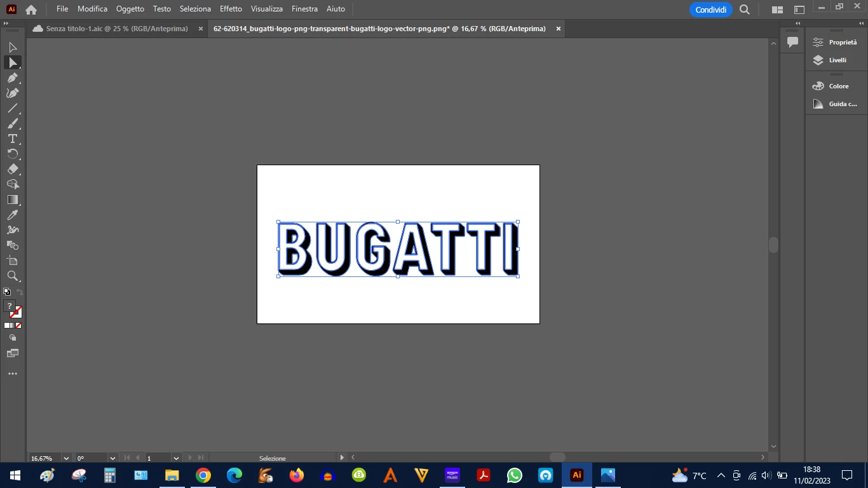868x488 pixels.
Task: Open the Comments panel icon
Action: click(x=792, y=42)
